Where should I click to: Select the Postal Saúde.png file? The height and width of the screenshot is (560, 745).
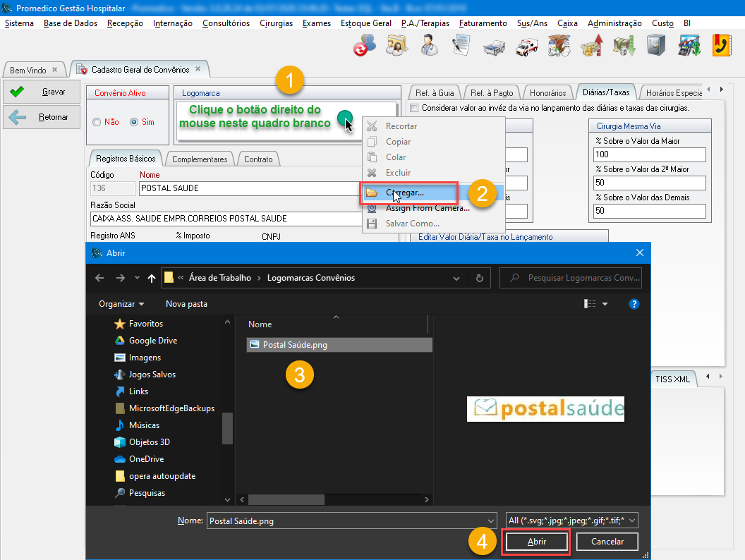(295, 345)
